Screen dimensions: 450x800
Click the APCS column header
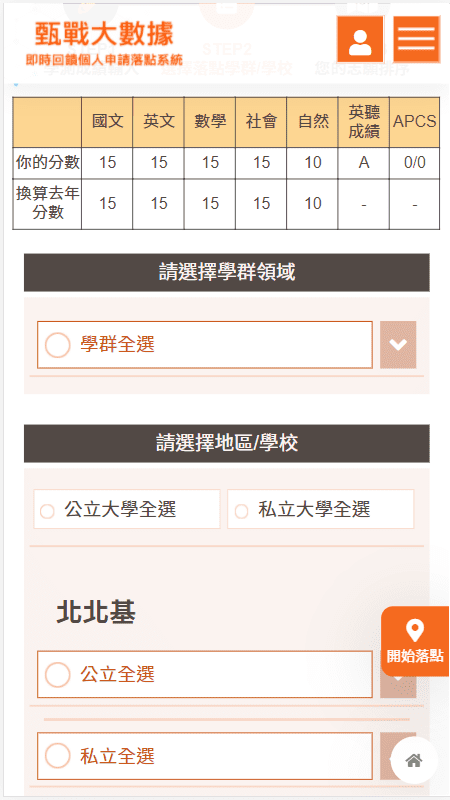click(x=415, y=122)
